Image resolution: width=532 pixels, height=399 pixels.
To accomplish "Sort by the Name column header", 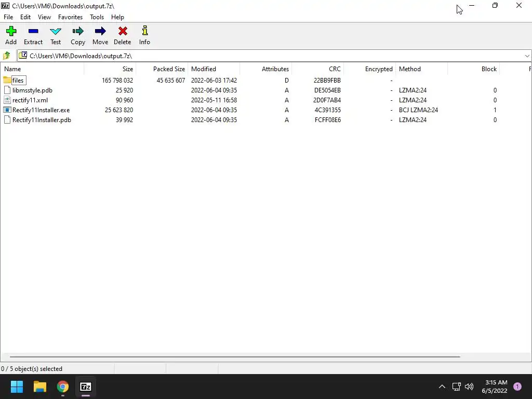I will 42,69.
